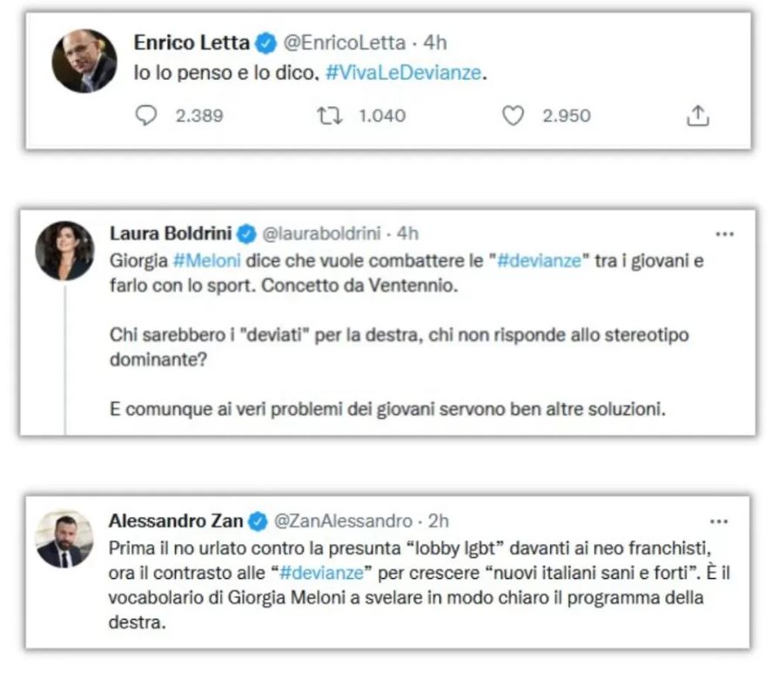Click Laura Boldrini's verified badge
This screenshot has height=700, width=772.
pyautogui.click(x=246, y=233)
